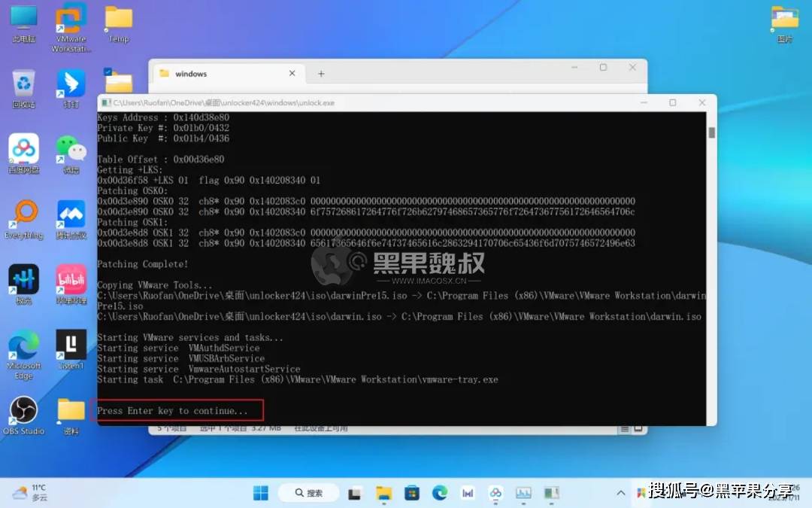Close the 'windows' Explorer tab
Image resolution: width=812 pixels, height=508 pixels.
[x=292, y=74]
